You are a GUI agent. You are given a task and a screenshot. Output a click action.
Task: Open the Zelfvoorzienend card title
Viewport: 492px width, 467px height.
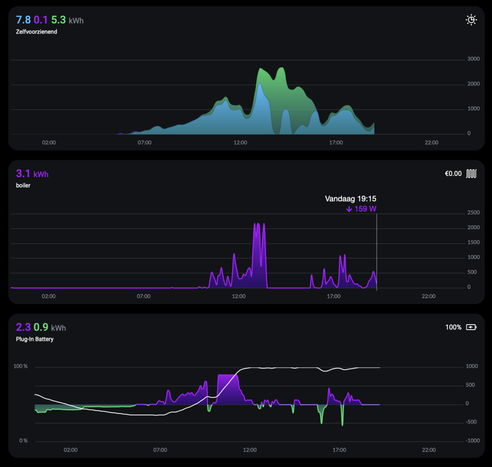[x=36, y=32]
